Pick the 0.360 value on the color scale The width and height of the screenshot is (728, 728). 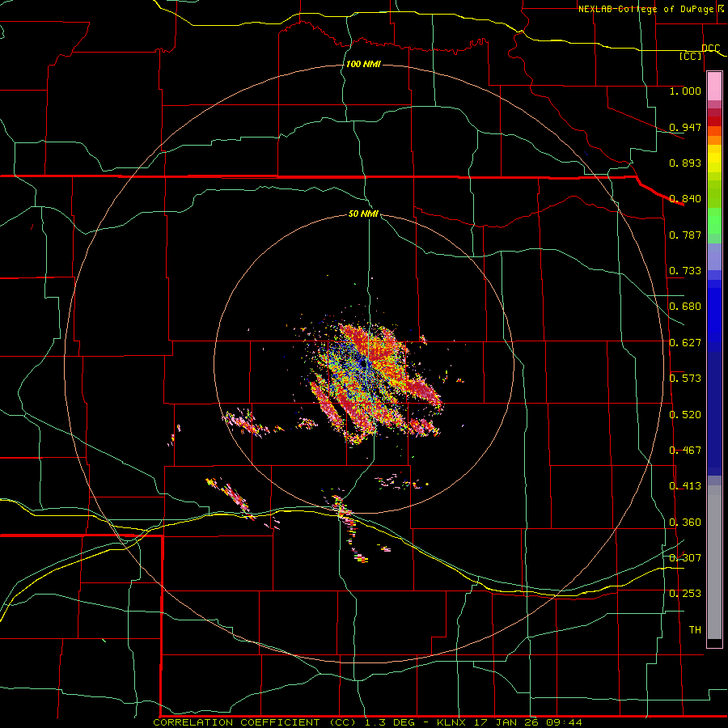(685, 523)
